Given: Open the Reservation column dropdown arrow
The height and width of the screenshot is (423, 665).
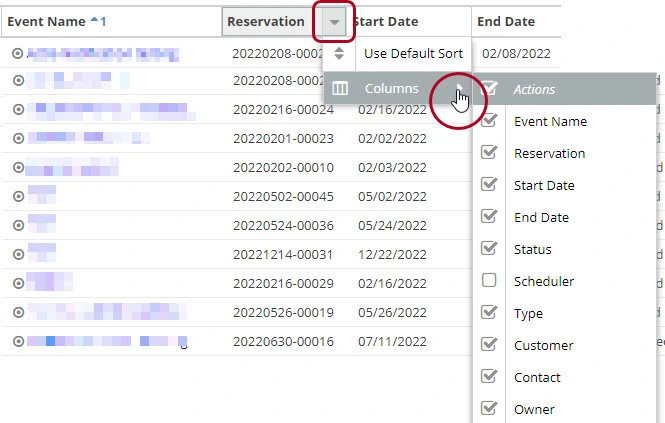Looking at the screenshot, I should point(334,22).
